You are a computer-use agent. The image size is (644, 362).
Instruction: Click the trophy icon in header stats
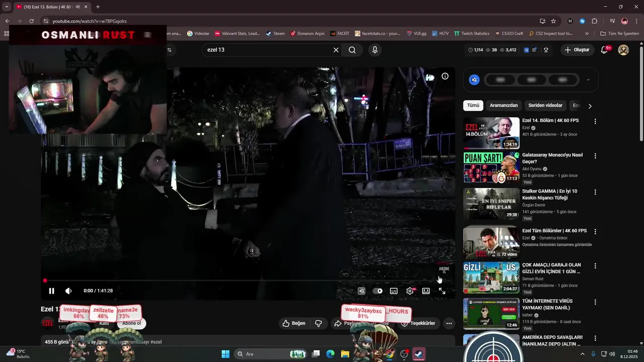(x=546, y=50)
